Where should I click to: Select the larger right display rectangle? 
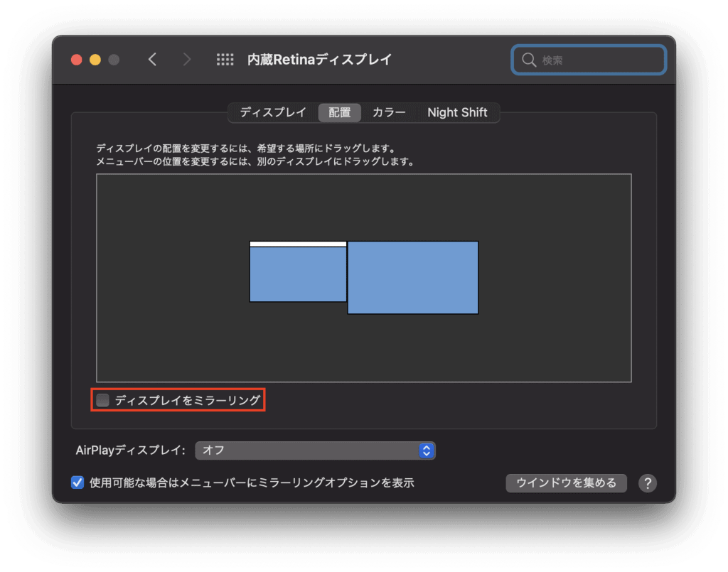point(413,277)
